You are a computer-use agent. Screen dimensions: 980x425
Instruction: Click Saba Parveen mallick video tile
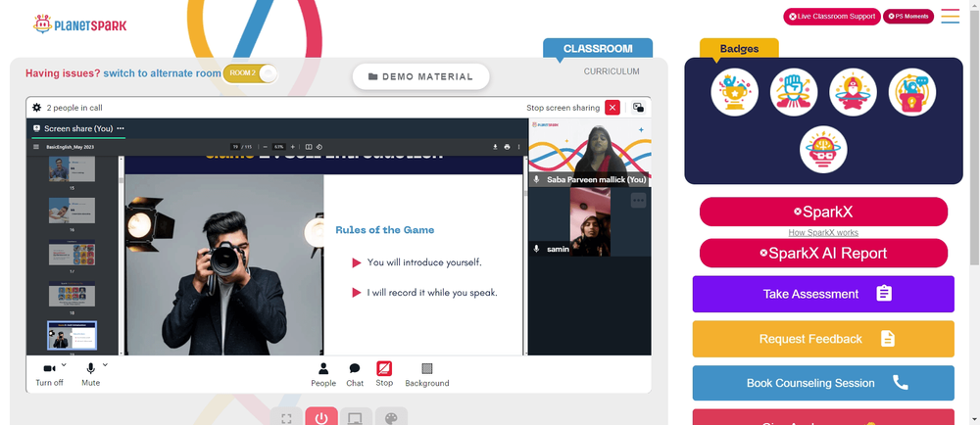[590, 153]
